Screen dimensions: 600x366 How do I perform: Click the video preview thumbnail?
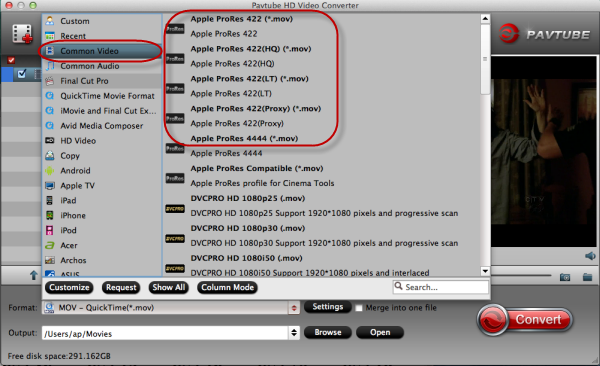[544, 151]
